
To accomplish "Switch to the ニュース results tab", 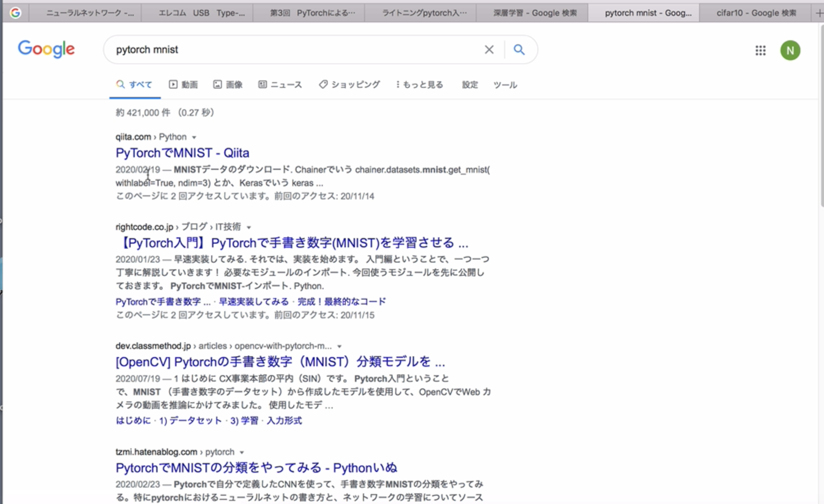I will click(x=280, y=85).
